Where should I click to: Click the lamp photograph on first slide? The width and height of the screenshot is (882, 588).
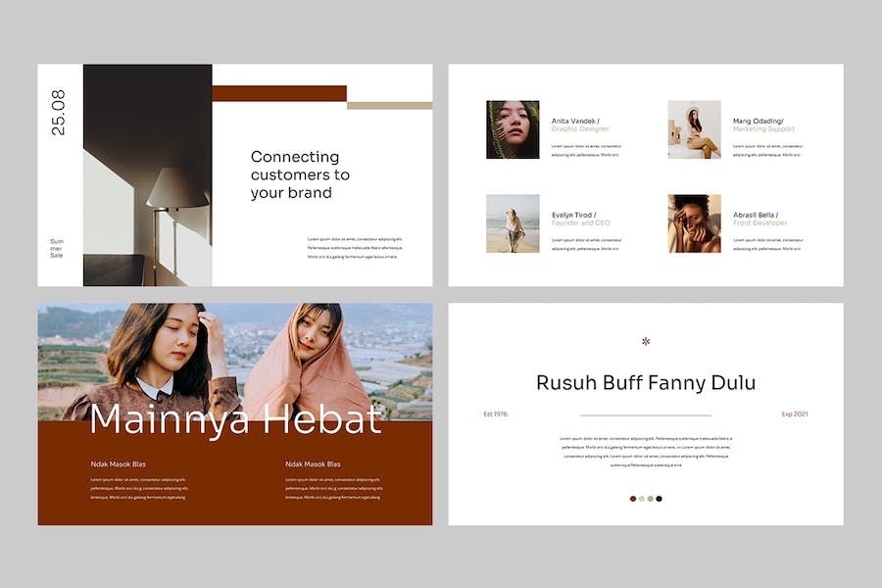[147, 175]
